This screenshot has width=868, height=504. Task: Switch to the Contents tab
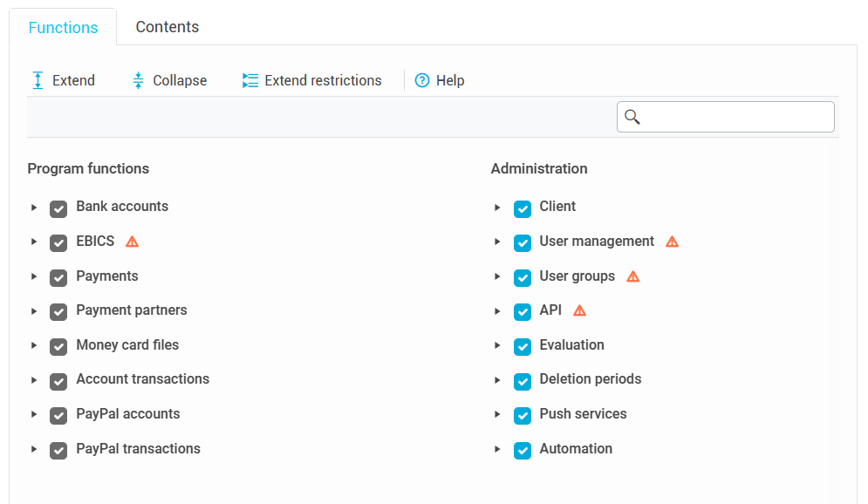tap(167, 27)
